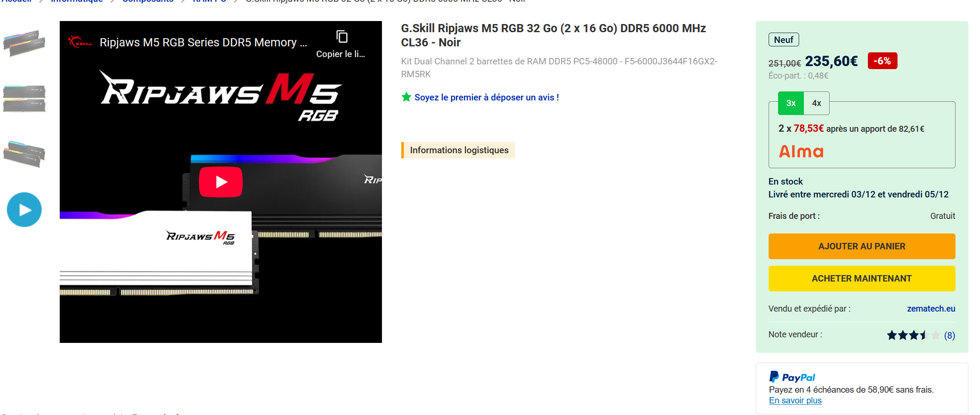980x415 pixels.
Task: Switch to the 4x payment tab
Action: (816, 103)
